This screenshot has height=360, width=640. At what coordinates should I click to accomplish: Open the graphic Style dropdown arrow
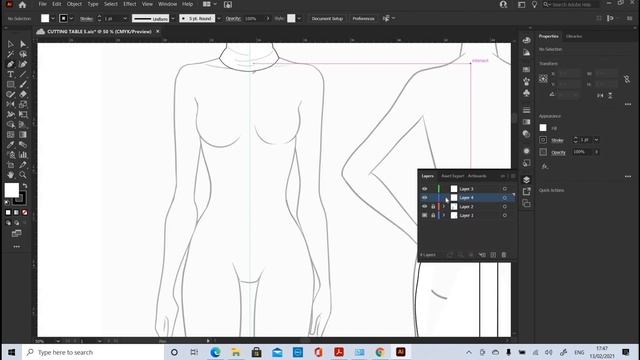click(x=299, y=18)
